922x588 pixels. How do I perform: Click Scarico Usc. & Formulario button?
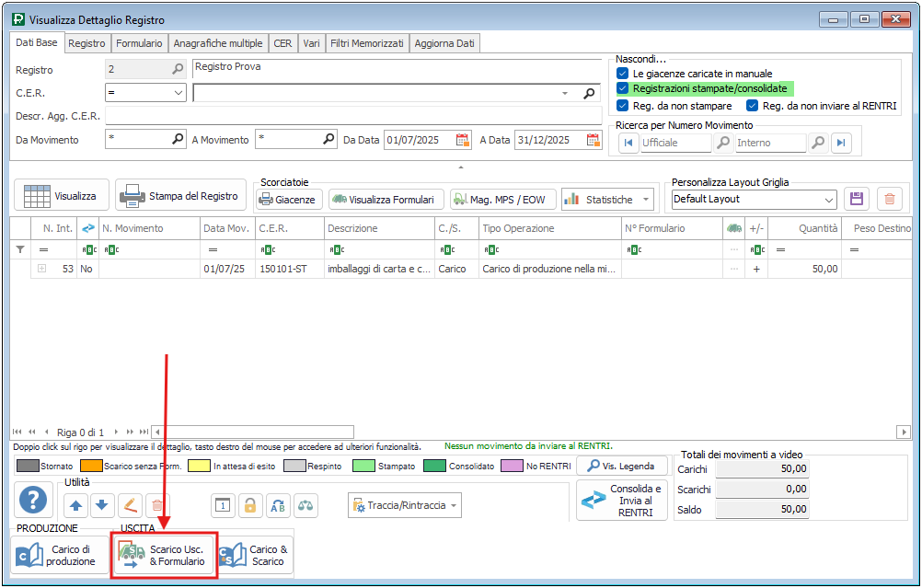click(x=164, y=555)
